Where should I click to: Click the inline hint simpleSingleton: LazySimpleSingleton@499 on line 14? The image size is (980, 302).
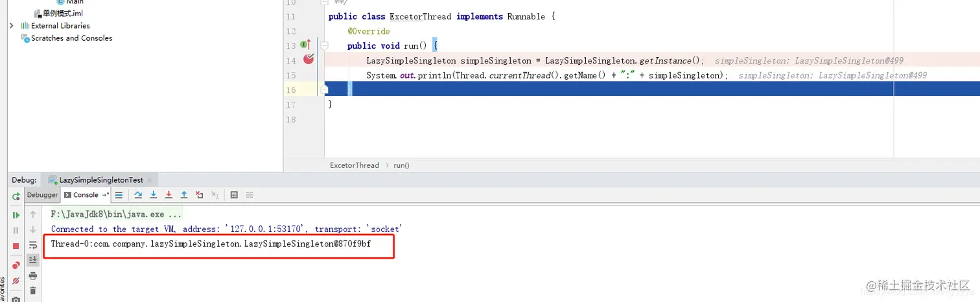click(x=809, y=61)
